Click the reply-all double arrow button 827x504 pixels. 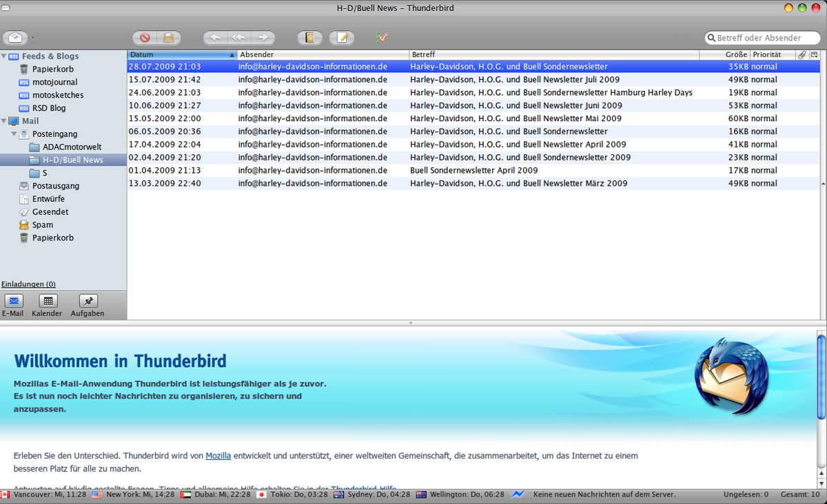click(x=238, y=38)
